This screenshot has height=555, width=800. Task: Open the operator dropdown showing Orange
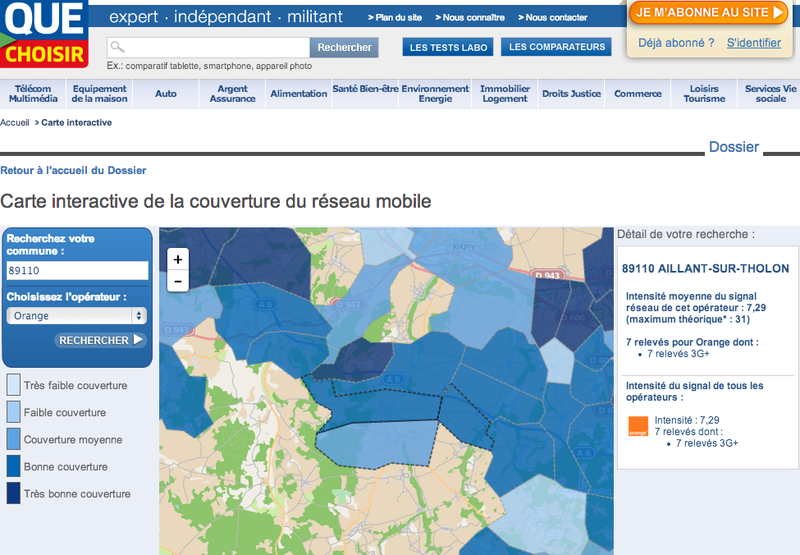(76, 316)
